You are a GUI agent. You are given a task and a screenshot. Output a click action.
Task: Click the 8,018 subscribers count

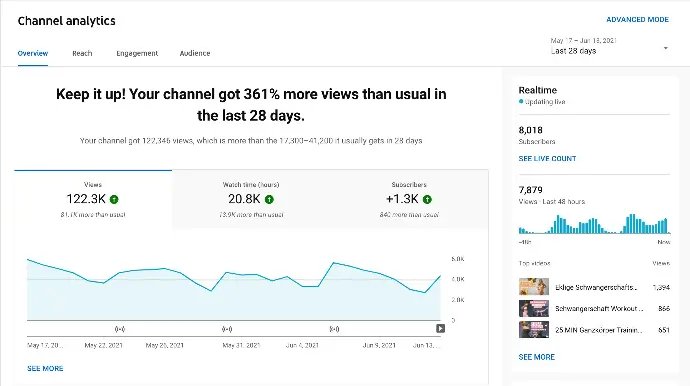[x=530, y=130]
